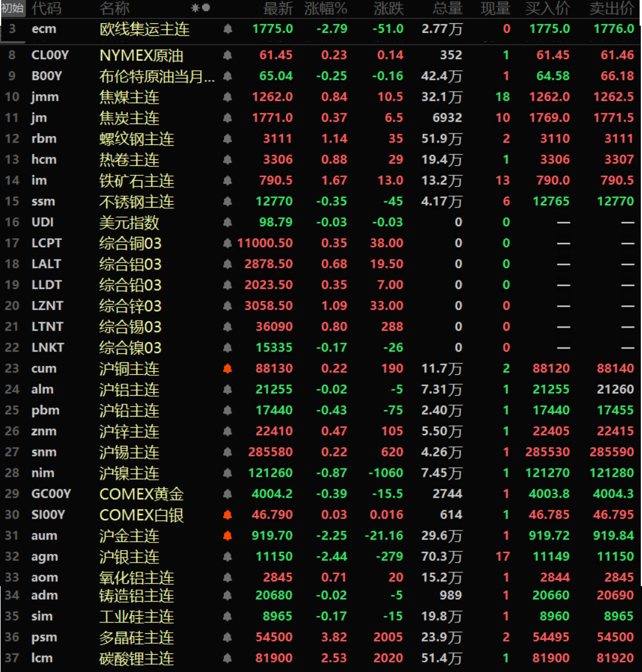This screenshot has height=672, width=642.
Task: Select the rbm code cell
Action: click(x=44, y=139)
